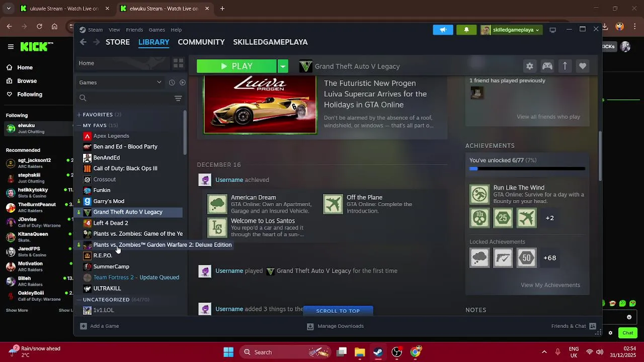644x362 pixels.
Task: Select Apex Legends in library
Action: coord(111,136)
